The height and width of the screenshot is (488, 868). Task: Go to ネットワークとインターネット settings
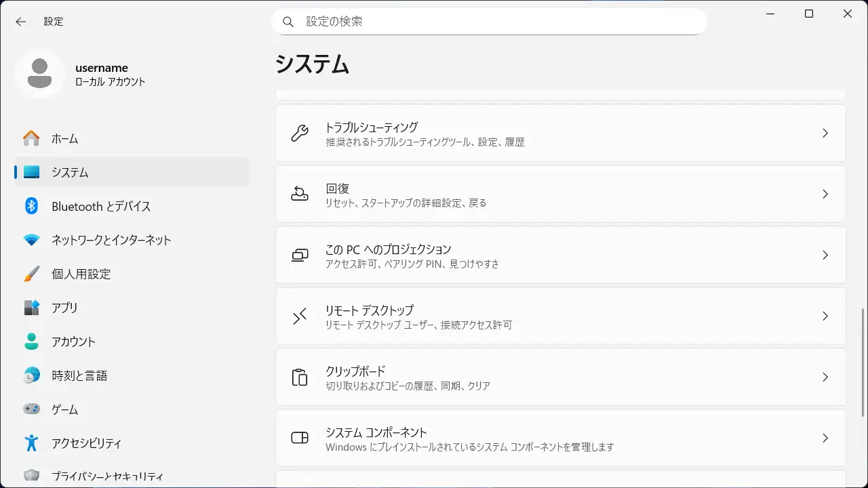[x=111, y=240]
